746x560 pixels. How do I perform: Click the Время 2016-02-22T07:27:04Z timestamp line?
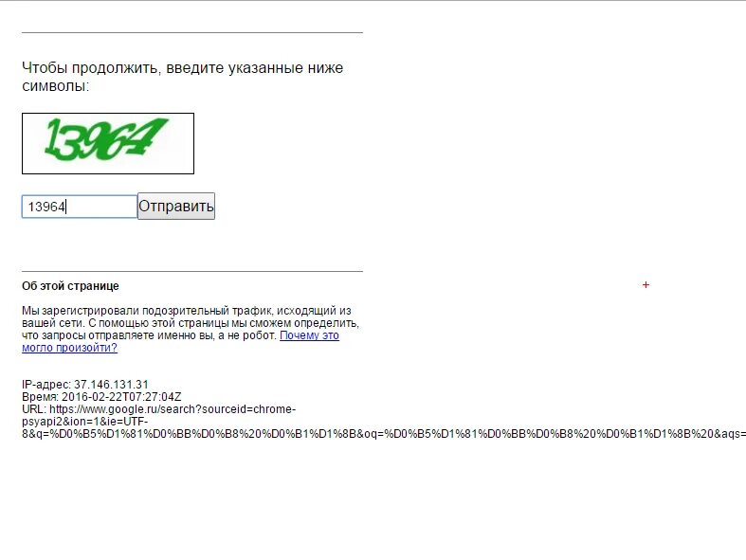coord(101,397)
